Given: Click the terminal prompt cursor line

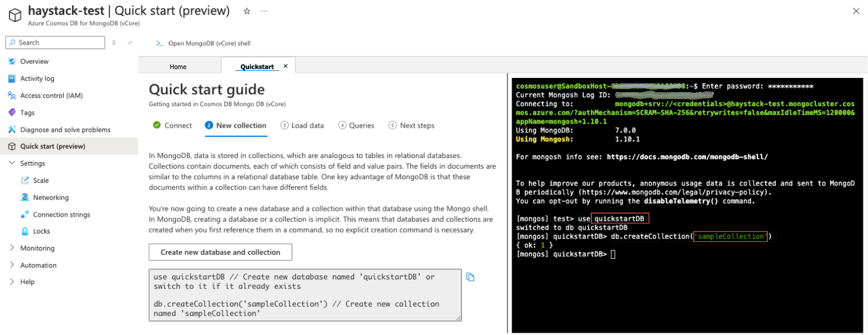Looking at the screenshot, I should point(566,254).
